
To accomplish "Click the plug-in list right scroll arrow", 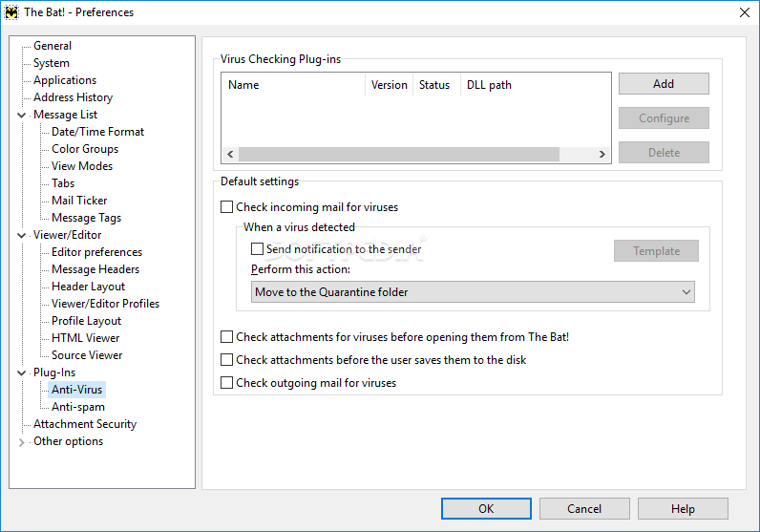I will pyautogui.click(x=602, y=154).
